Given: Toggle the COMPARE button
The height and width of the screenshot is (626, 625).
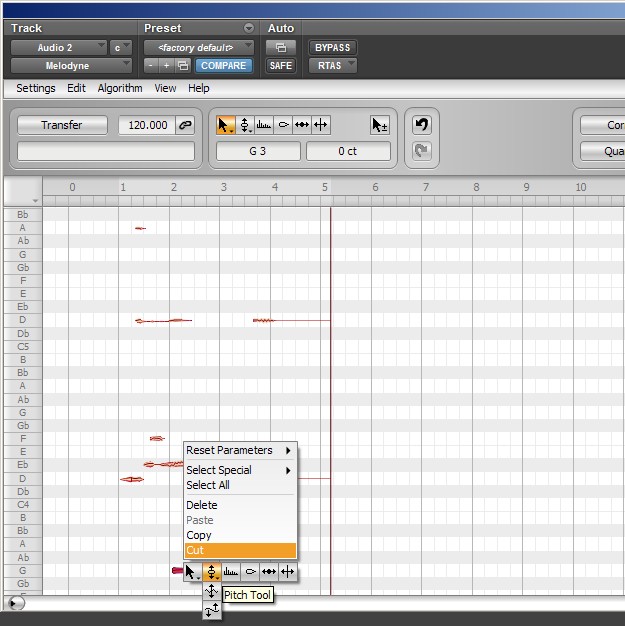Looking at the screenshot, I should point(224,65).
